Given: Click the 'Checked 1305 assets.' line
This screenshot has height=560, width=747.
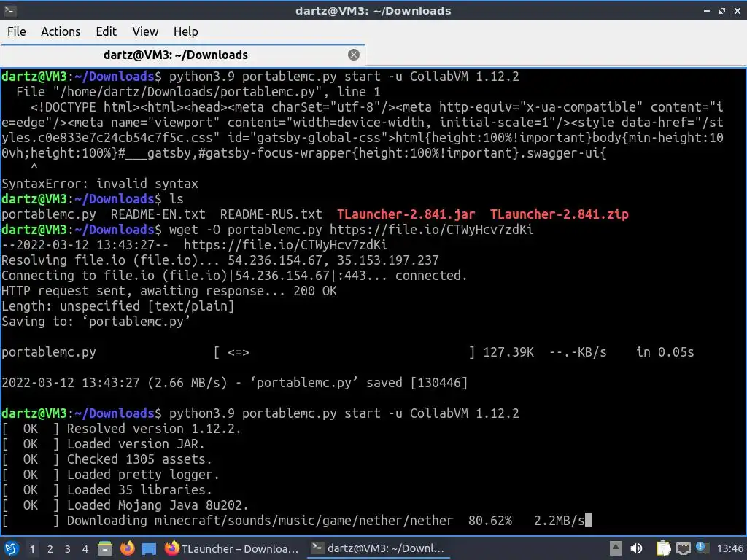Looking at the screenshot, I should 139,459.
